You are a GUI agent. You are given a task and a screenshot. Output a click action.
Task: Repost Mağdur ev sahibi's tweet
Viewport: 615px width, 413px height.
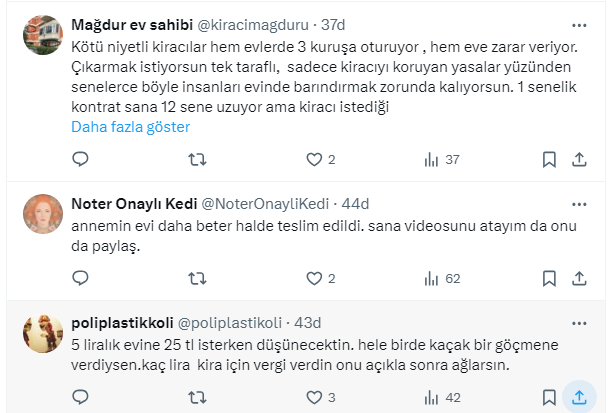(x=197, y=159)
